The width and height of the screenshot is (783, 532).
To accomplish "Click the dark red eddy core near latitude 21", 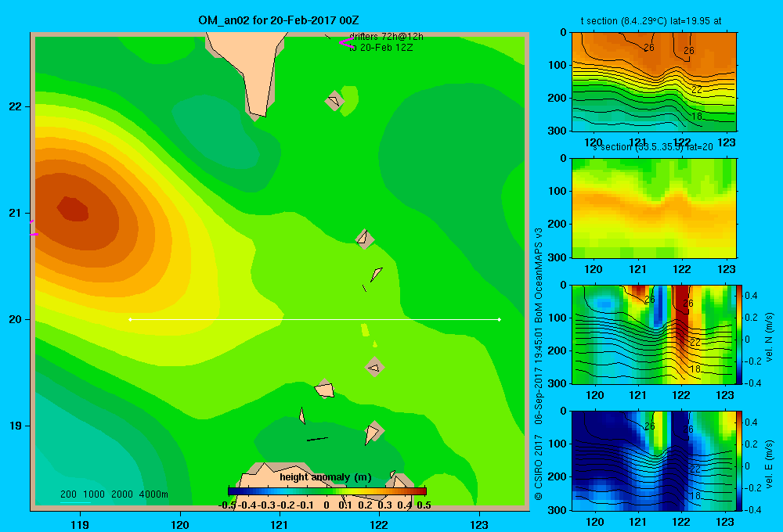I will pyautogui.click(x=73, y=209).
